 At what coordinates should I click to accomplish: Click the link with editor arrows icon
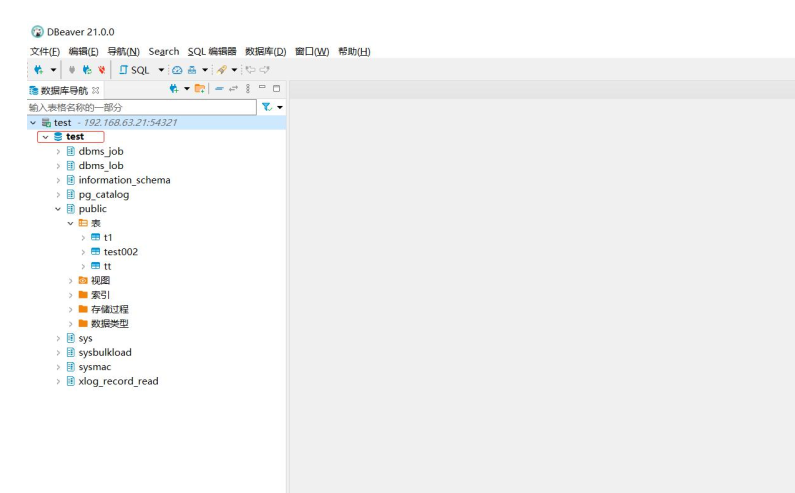click(x=233, y=89)
